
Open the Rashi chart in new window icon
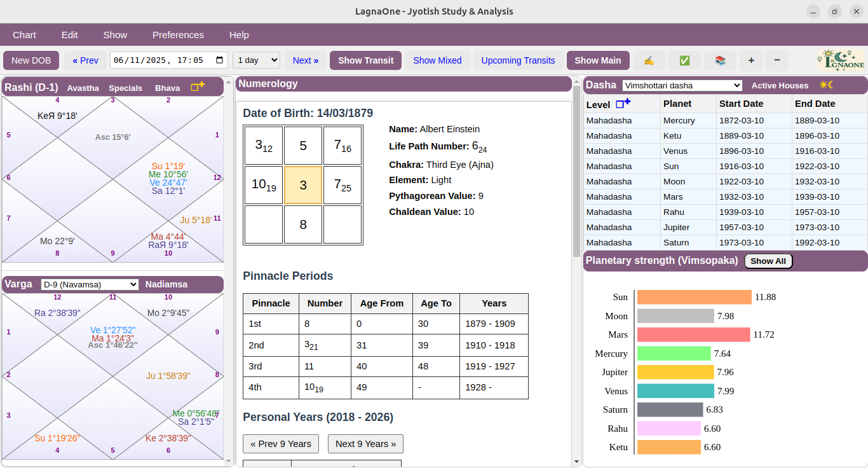click(197, 86)
